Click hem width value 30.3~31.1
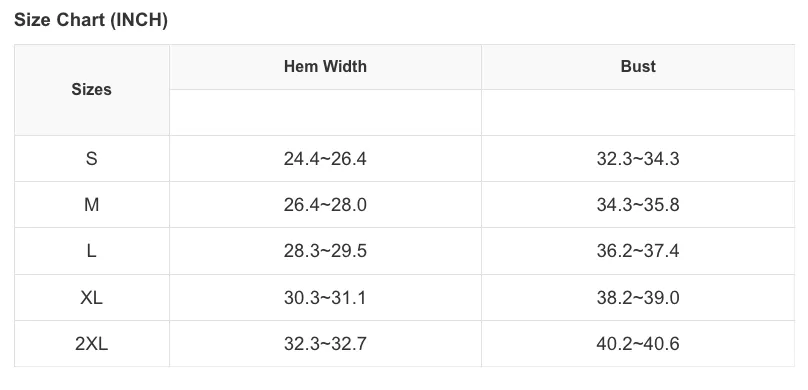 click(325, 297)
